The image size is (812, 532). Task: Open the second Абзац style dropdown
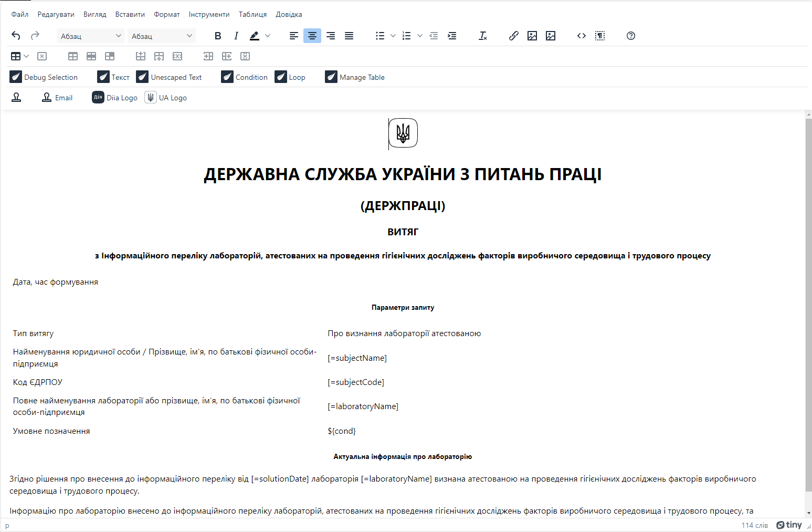tap(162, 36)
